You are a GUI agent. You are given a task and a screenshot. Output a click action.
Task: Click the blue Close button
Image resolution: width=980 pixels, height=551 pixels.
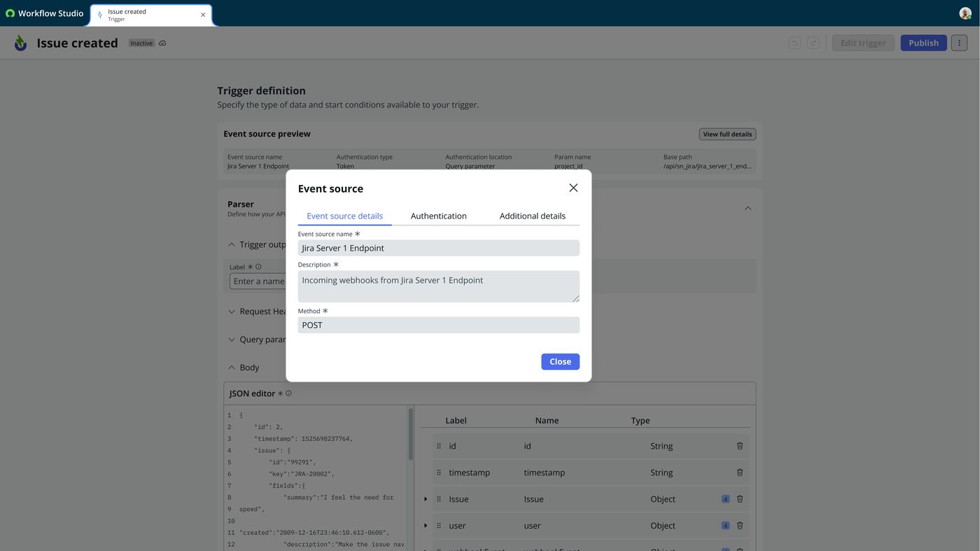560,361
